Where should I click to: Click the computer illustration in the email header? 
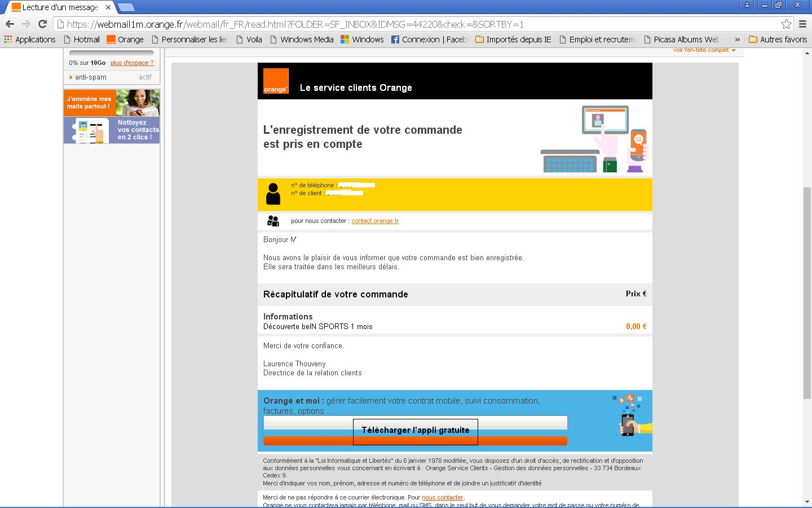pos(595,139)
